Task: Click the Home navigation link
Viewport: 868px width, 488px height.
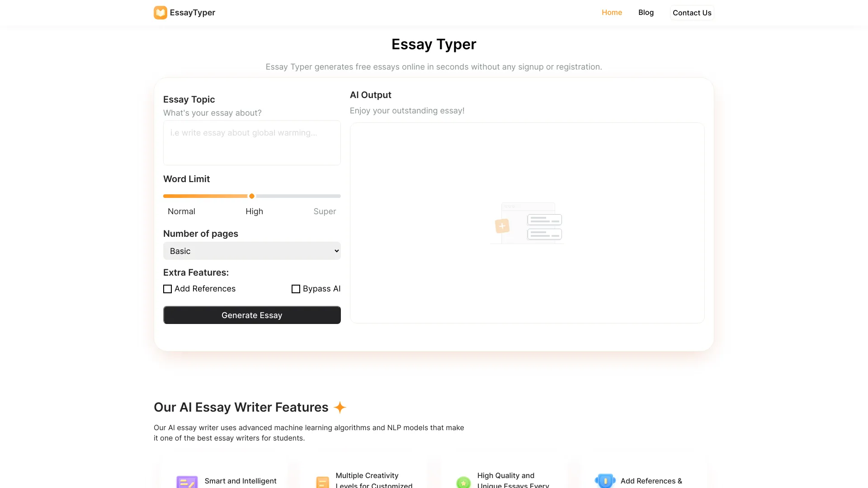Action: [x=612, y=12]
